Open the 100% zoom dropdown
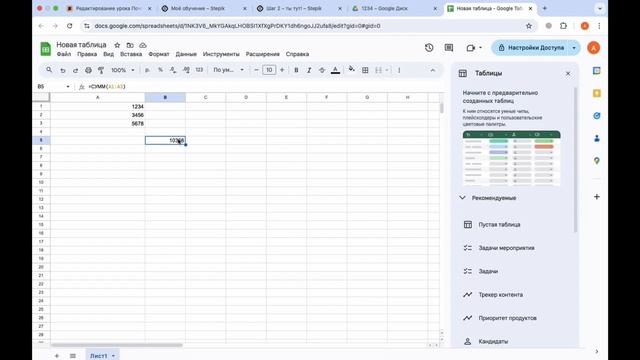The height and width of the screenshot is (360, 640). tap(122, 70)
